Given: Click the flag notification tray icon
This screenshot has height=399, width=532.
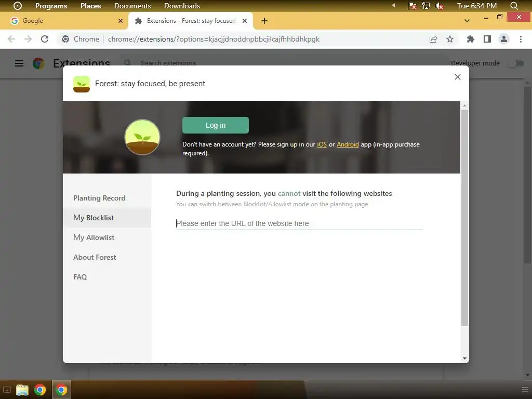Looking at the screenshot, I should (412, 6).
